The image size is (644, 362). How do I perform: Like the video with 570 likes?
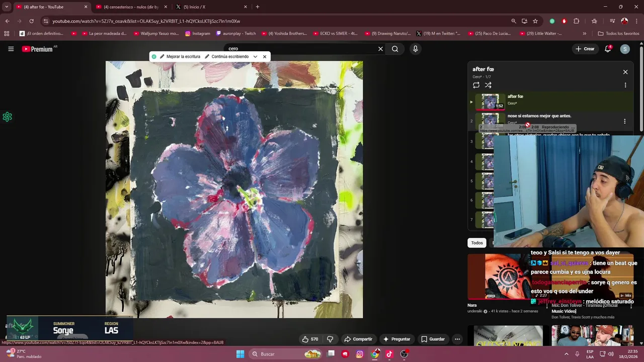[x=310, y=339]
